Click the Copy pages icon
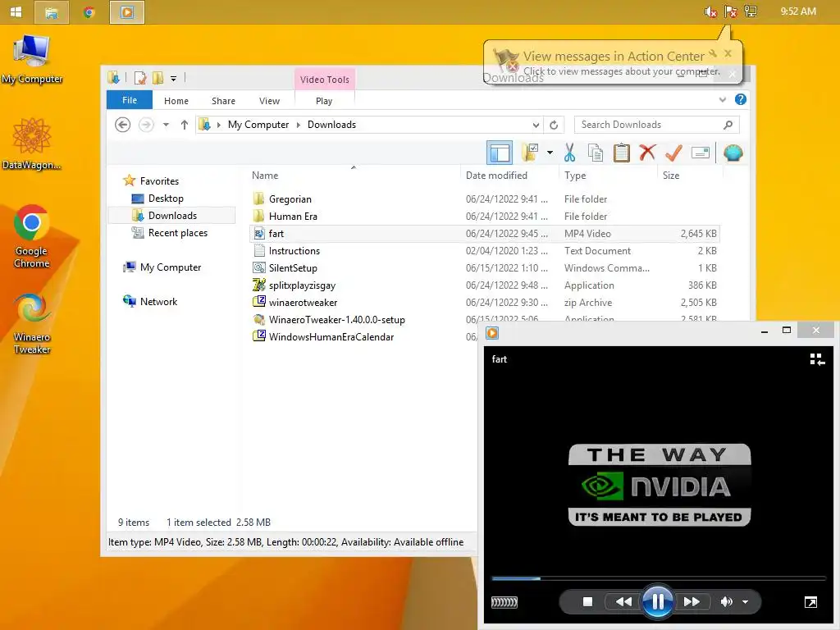The width and height of the screenshot is (840, 630). (596, 153)
